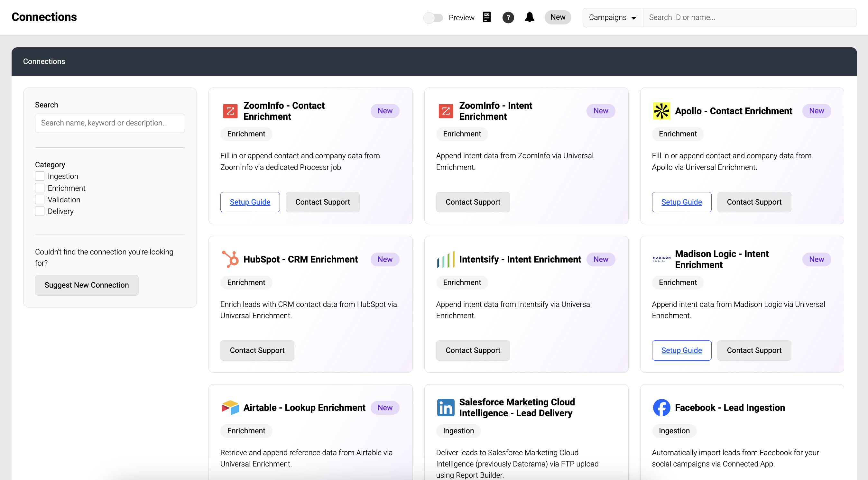Open notifications bell icon
The image size is (868, 480).
point(529,17)
